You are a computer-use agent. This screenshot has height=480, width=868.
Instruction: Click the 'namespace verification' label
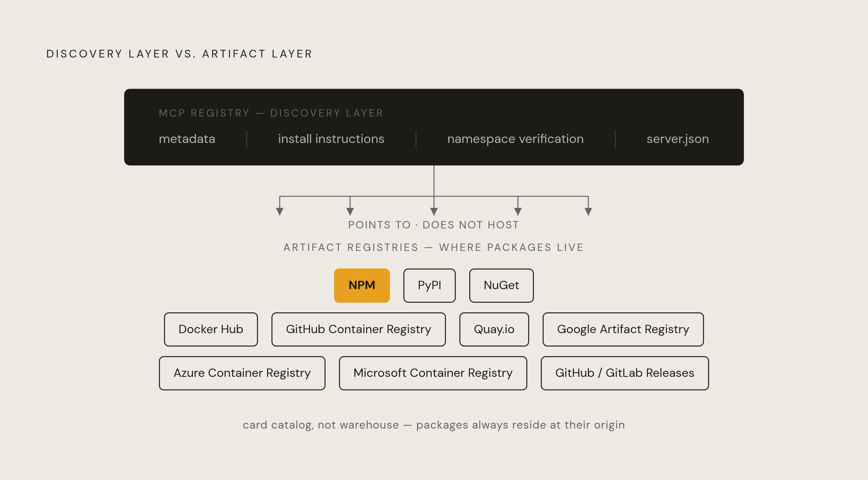coord(516,139)
